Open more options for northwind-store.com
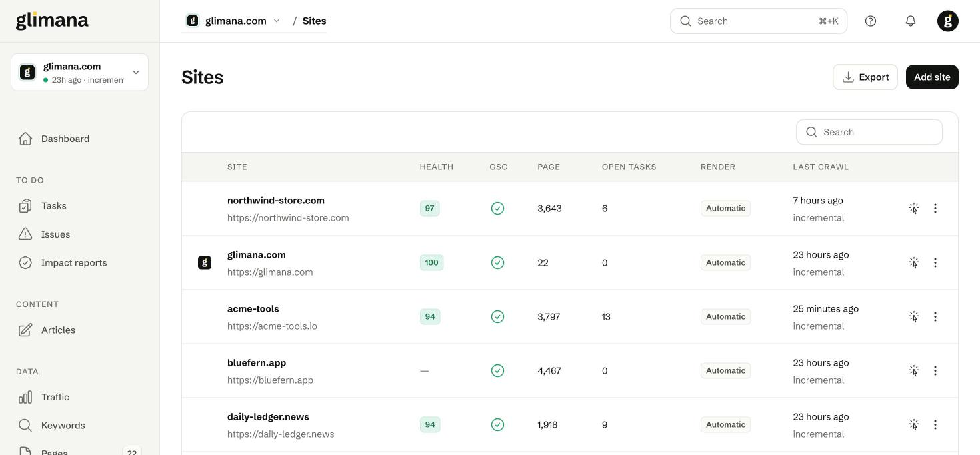 pyautogui.click(x=935, y=209)
